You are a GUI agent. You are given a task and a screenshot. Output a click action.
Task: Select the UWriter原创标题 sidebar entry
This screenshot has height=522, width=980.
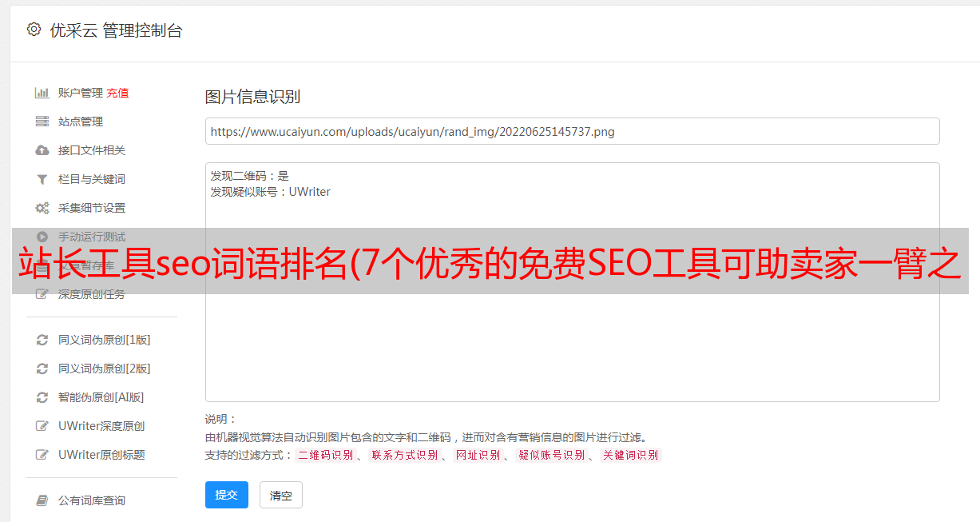(x=101, y=455)
